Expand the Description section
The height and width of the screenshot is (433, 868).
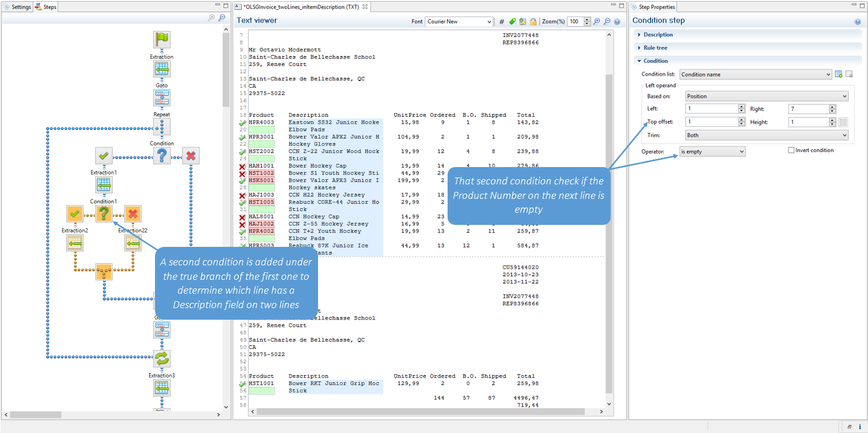click(x=658, y=35)
